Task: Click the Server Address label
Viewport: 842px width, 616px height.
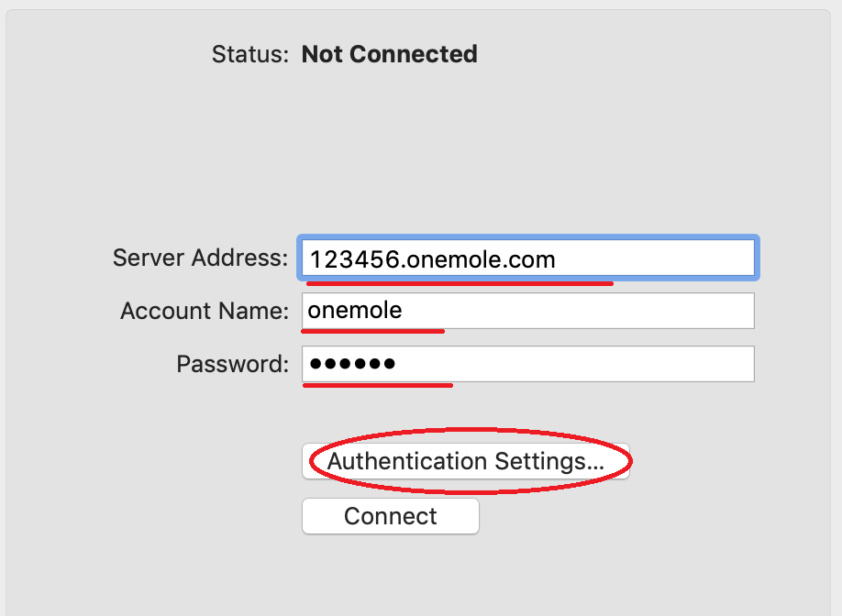Action: pyautogui.click(x=200, y=258)
